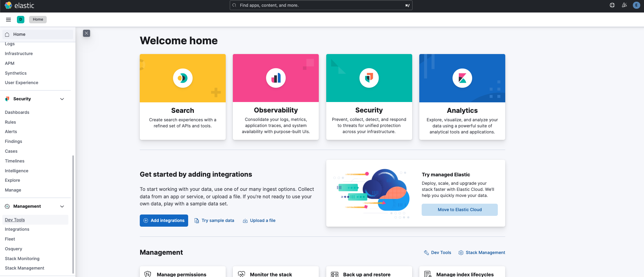
Task: Click the Manage index lifecycles icon
Action: (428, 274)
